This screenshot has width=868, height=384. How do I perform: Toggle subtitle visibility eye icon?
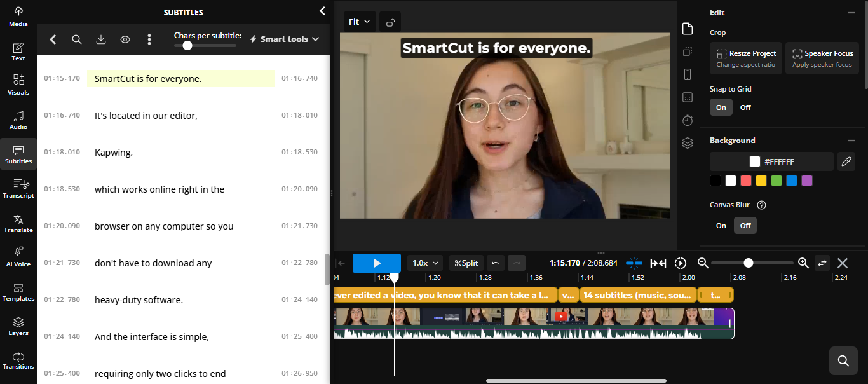tap(125, 39)
